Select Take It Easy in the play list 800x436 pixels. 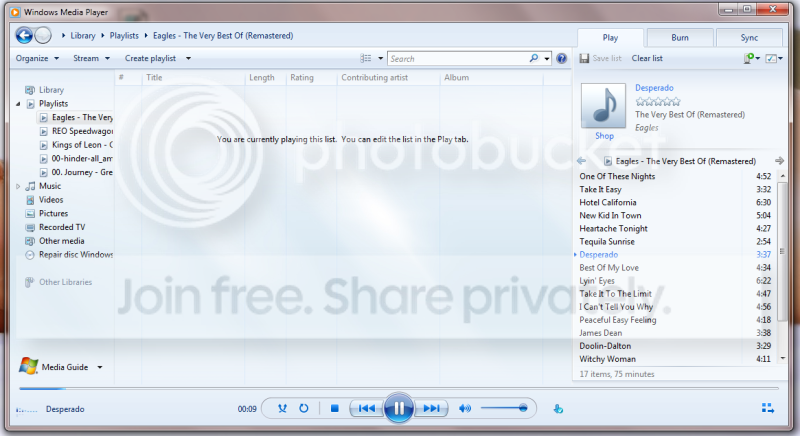(x=675, y=190)
